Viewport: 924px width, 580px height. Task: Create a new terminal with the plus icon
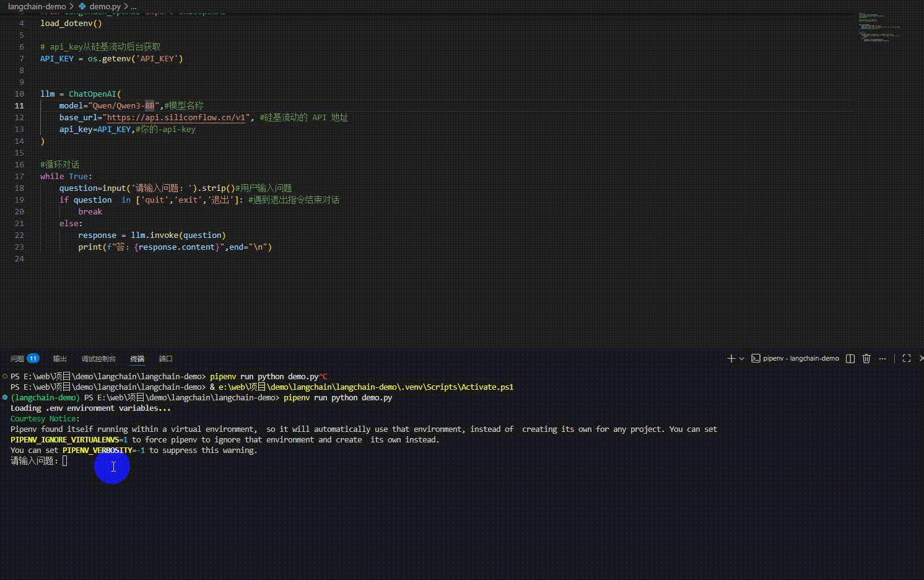coord(731,359)
